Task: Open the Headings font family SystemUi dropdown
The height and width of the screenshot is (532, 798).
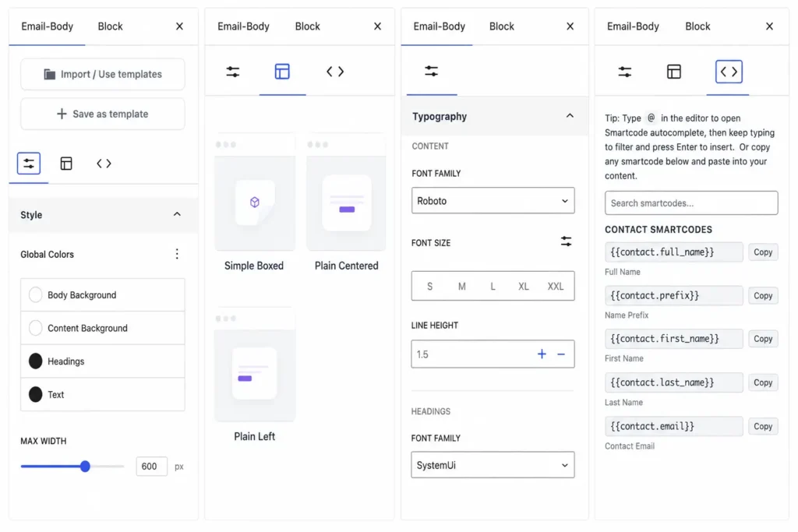Action: coord(493,465)
